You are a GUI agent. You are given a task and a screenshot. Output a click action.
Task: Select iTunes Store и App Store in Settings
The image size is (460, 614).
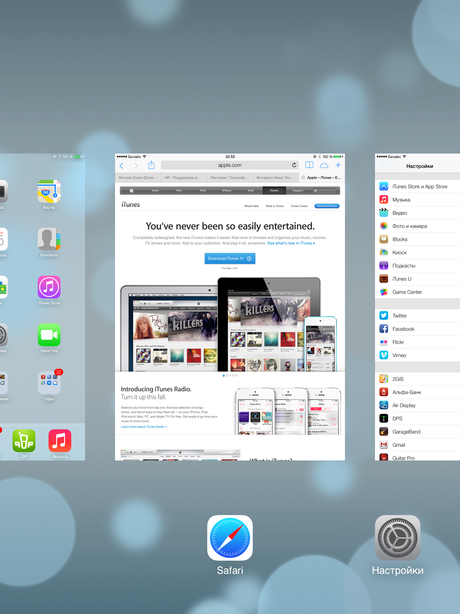point(417,186)
